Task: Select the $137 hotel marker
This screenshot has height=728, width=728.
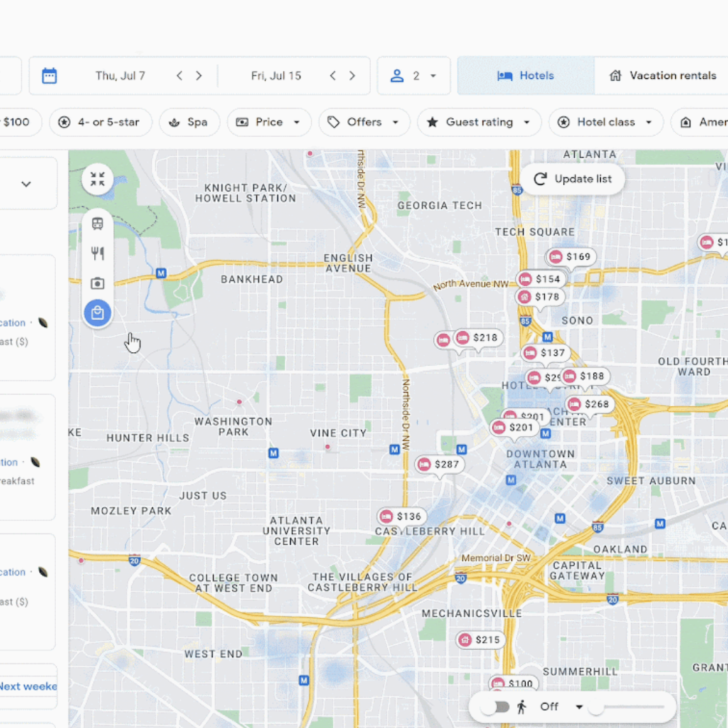Action: pos(546,353)
